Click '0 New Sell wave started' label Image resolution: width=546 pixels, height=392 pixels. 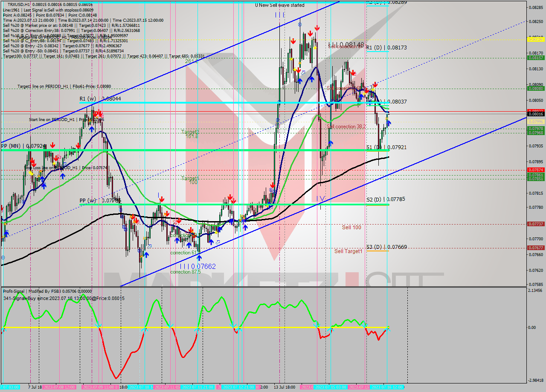(x=280, y=5)
